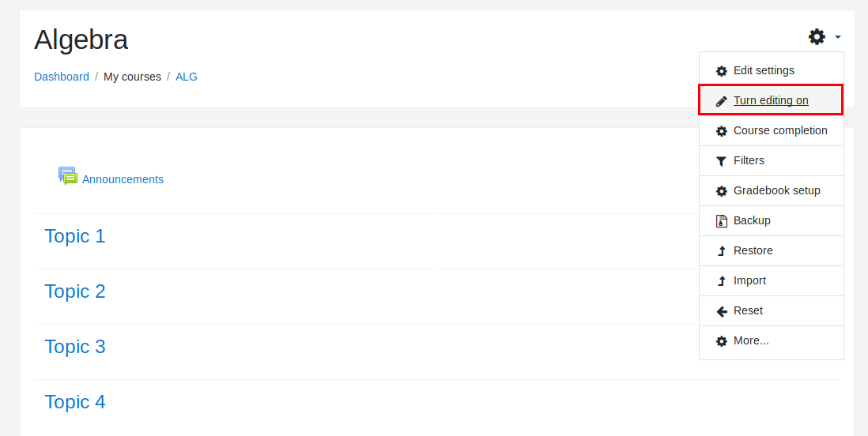868x436 pixels.
Task: Open the course actions gear menu
Action: [817, 36]
